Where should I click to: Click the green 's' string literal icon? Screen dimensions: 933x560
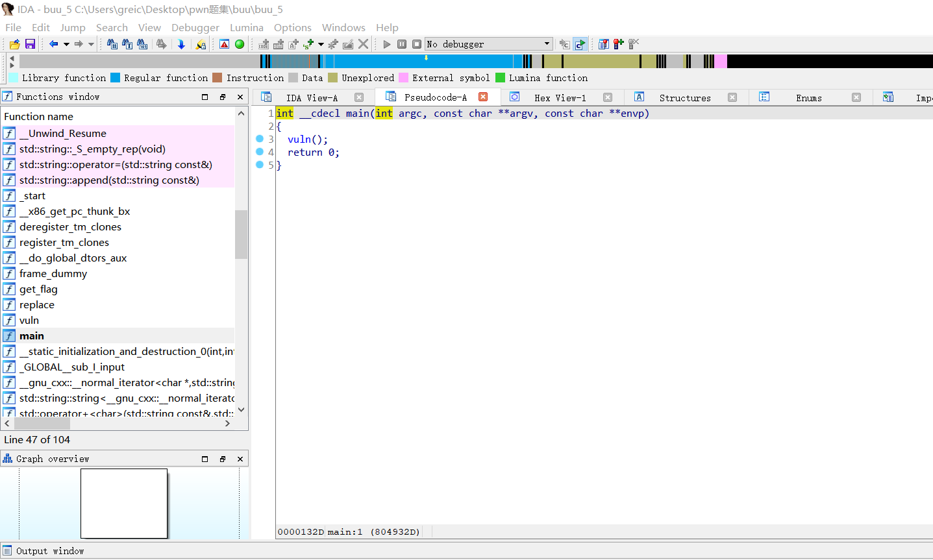point(308,44)
